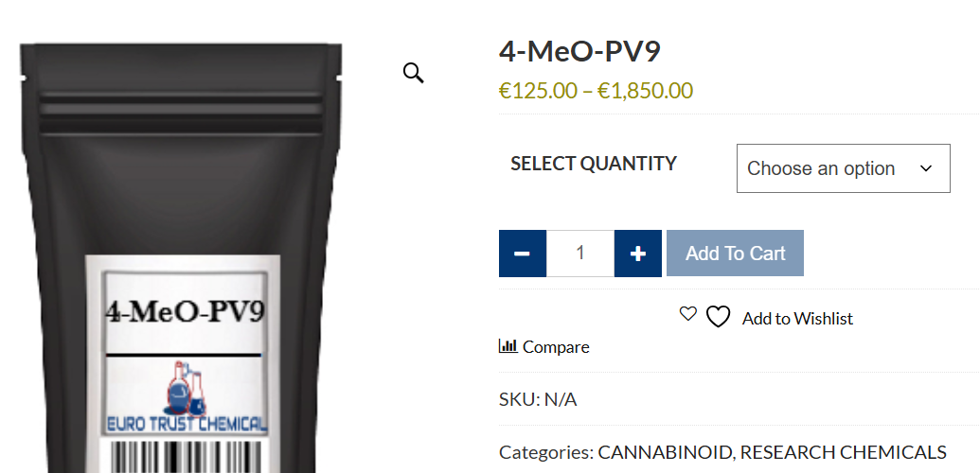The width and height of the screenshot is (980, 473).
Task: Increase quantity with the plus button
Action: (x=637, y=254)
